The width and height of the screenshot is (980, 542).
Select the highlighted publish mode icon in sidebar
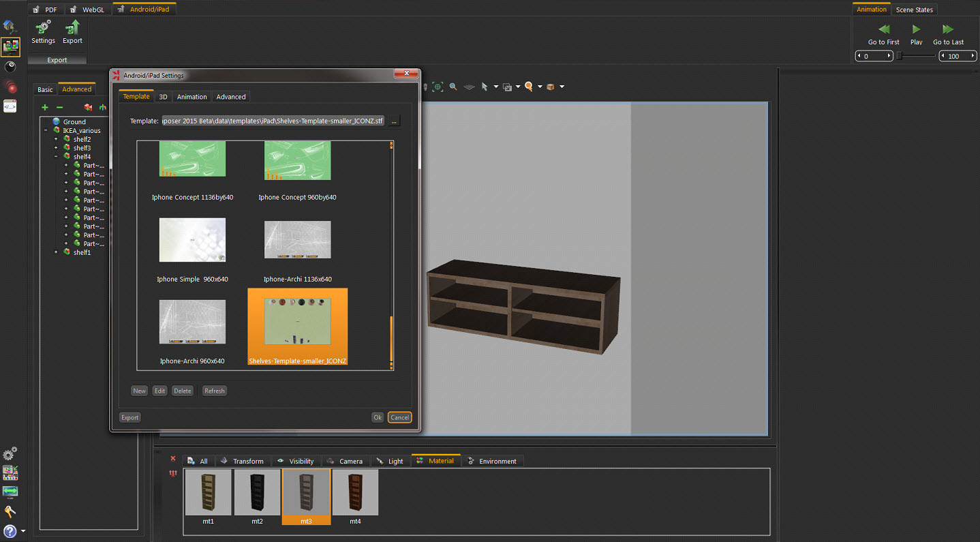pos(10,47)
